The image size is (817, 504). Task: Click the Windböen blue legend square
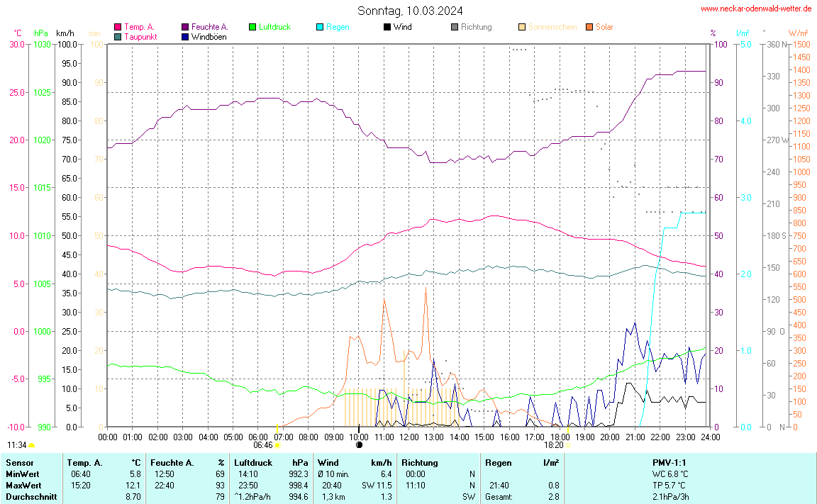(x=186, y=36)
